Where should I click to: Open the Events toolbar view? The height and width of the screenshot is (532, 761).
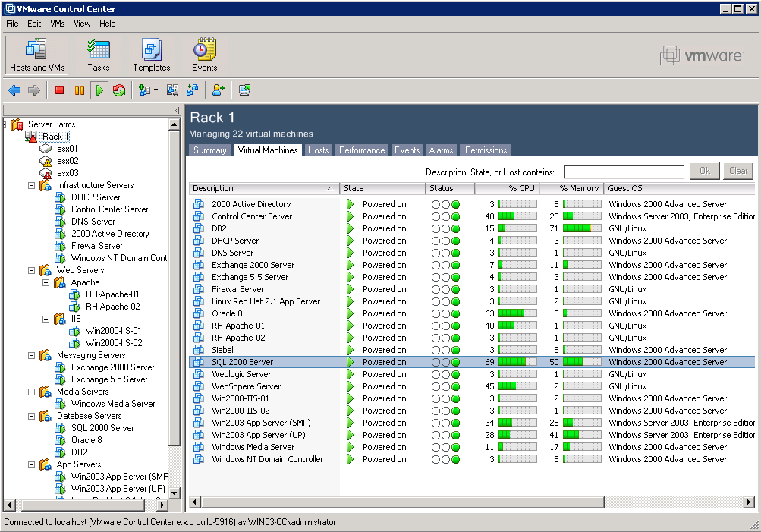coord(204,55)
